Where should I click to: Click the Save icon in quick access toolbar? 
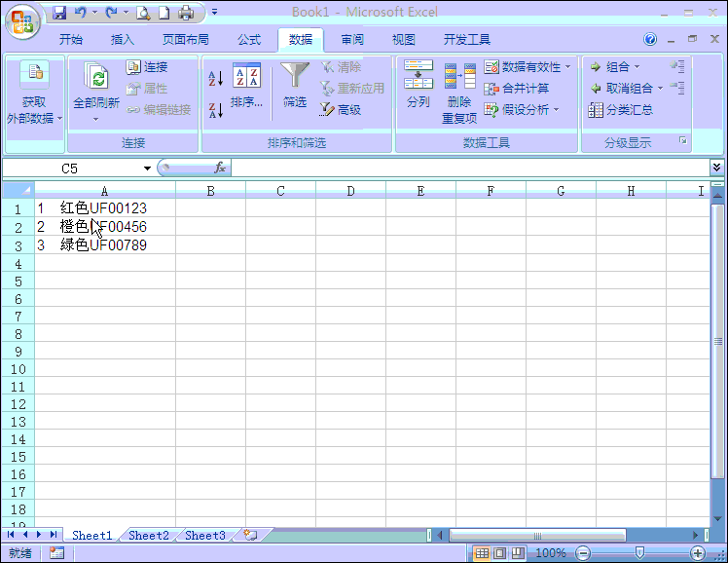59,13
